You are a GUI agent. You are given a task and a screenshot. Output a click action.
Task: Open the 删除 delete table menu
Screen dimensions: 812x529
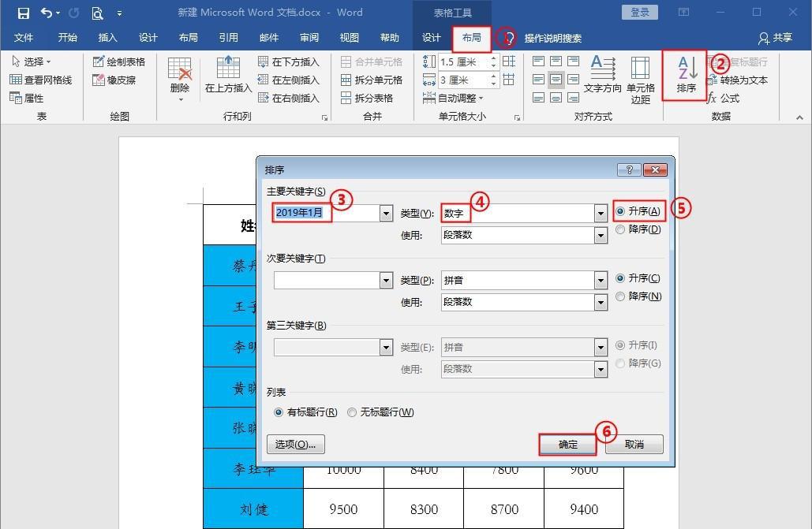(180, 79)
